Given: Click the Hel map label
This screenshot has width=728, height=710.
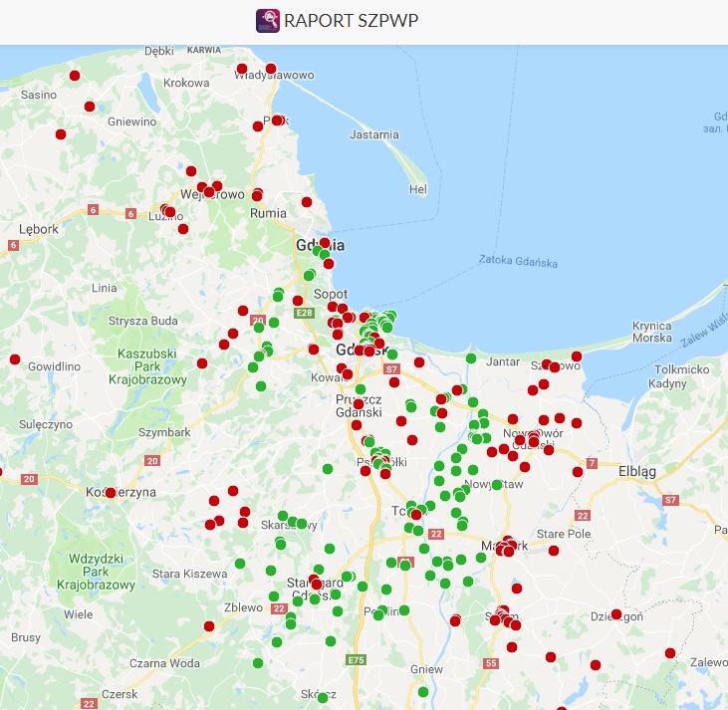Looking at the screenshot, I should point(418,189).
